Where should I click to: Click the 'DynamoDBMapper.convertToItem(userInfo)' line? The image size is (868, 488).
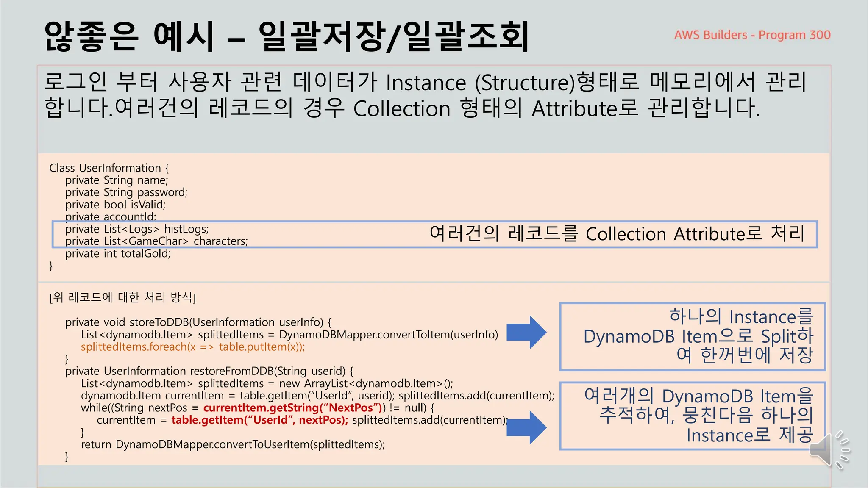289,335
